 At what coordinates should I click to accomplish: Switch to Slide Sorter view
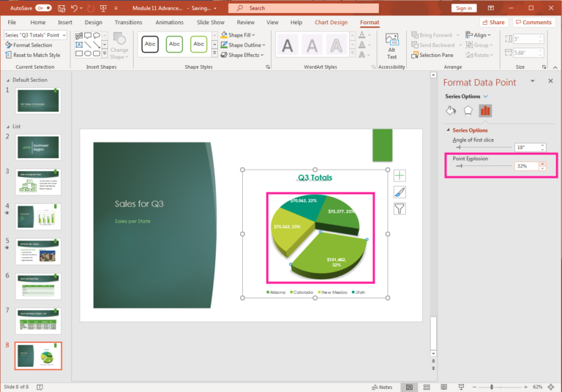[426, 386]
